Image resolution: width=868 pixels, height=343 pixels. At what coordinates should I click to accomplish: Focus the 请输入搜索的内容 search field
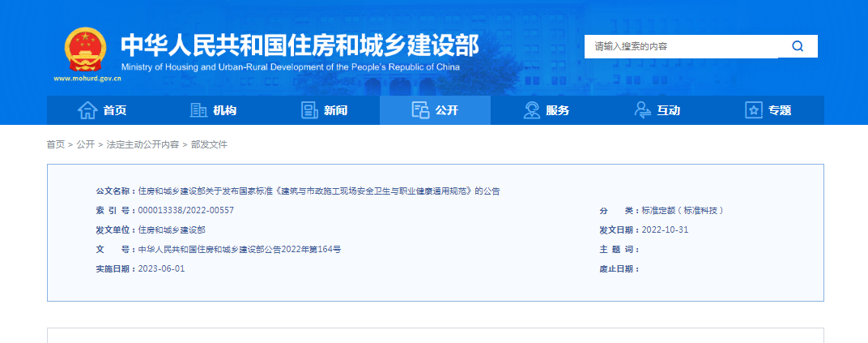point(682,46)
